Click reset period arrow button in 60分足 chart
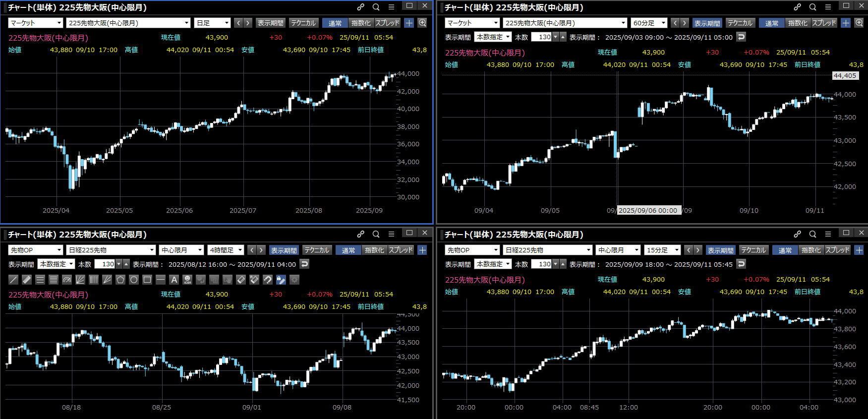 (x=741, y=37)
